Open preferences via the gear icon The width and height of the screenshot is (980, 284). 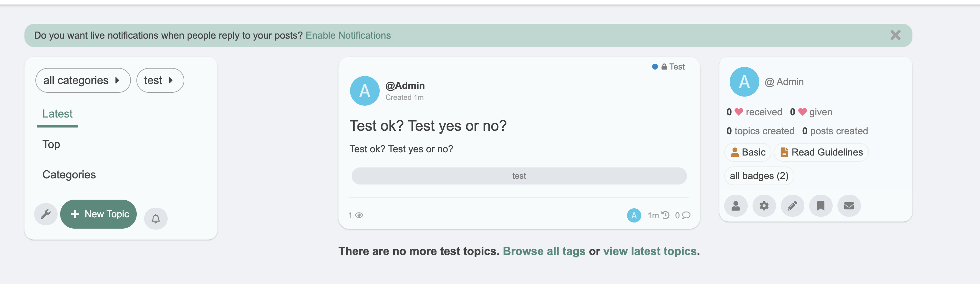[x=764, y=206]
